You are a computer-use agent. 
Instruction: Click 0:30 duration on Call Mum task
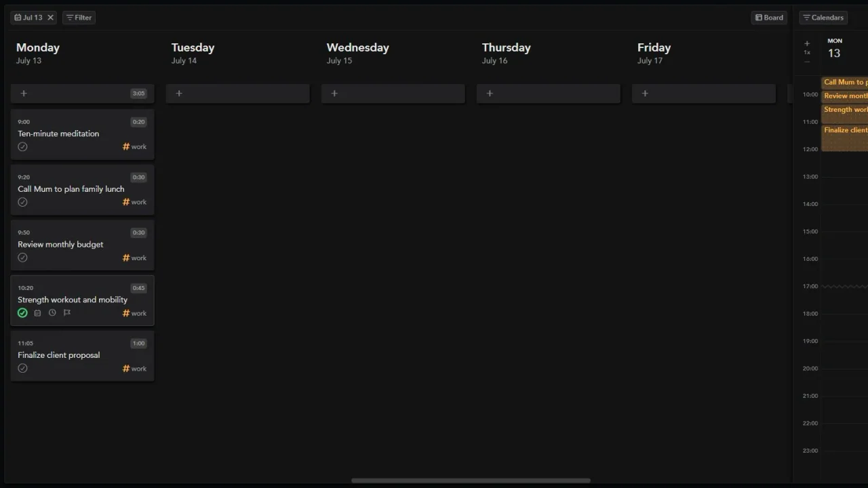[x=138, y=178]
